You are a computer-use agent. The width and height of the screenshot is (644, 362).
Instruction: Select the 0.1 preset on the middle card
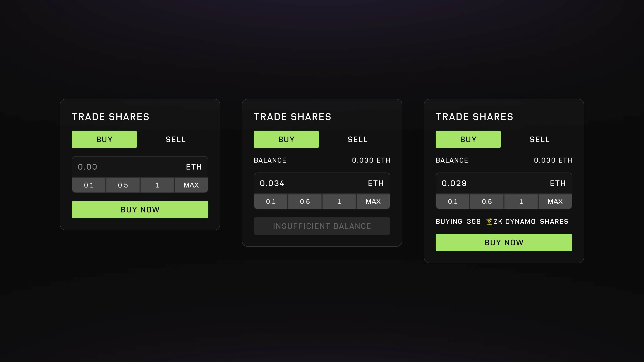(x=271, y=202)
